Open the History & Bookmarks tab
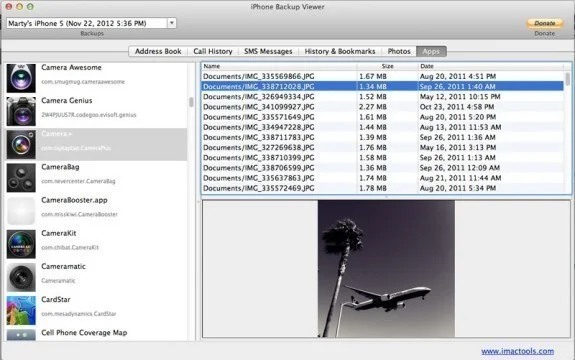Screen dimensions: 575x360 (340, 51)
